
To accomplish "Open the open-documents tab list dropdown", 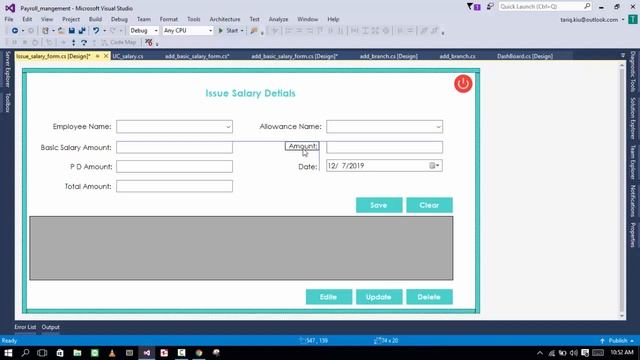I will [x=623, y=56].
